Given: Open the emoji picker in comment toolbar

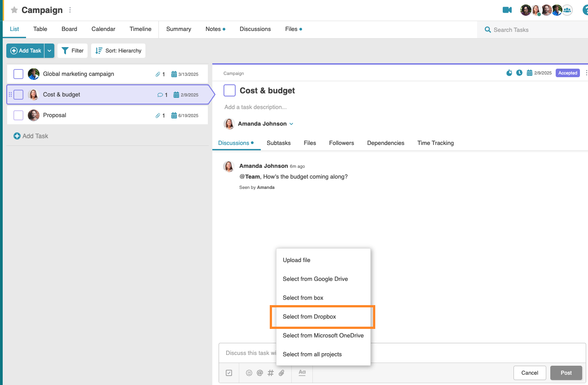Looking at the screenshot, I should point(249,373).
